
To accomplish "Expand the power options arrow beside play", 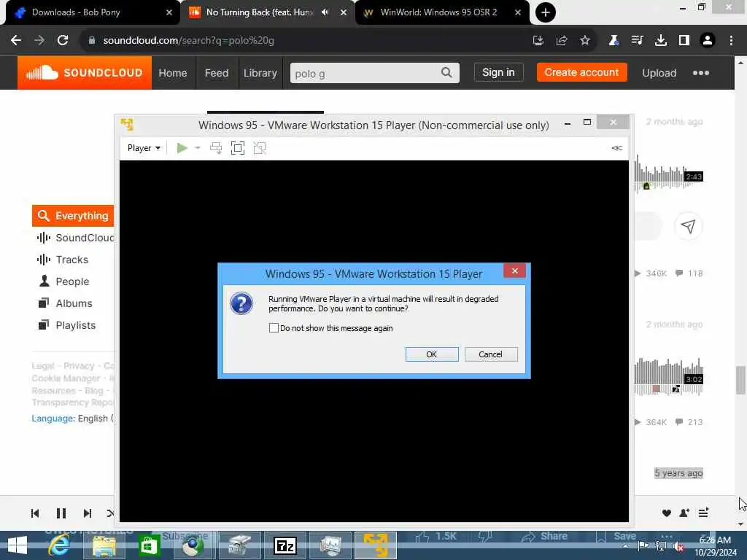I will 197,148.
